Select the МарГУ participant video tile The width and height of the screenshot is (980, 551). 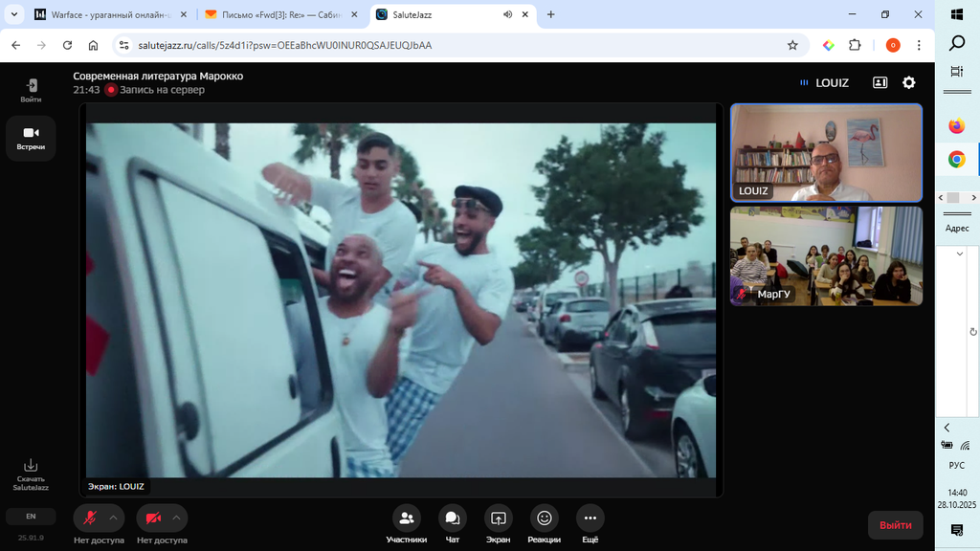(x=826, y=255)
